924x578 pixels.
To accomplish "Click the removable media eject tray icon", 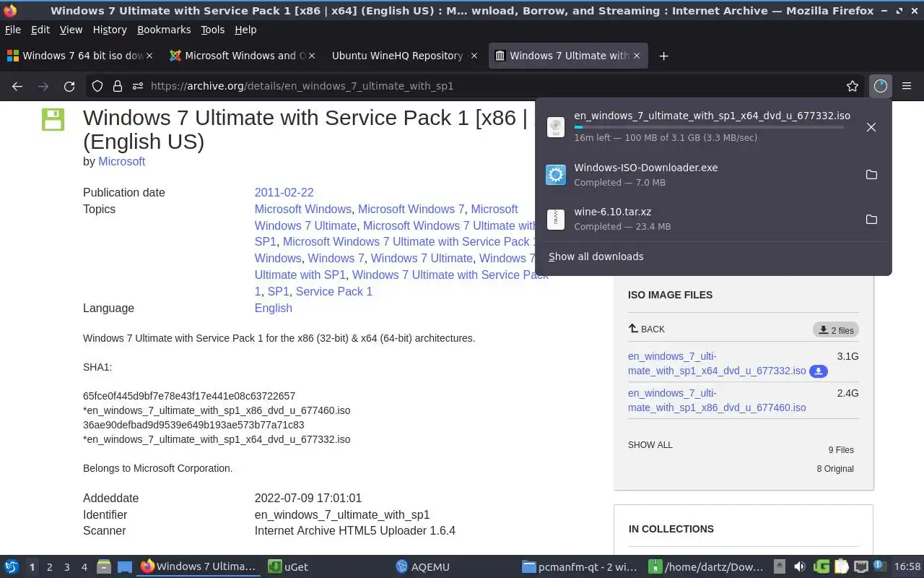I will tap(780, 567).
